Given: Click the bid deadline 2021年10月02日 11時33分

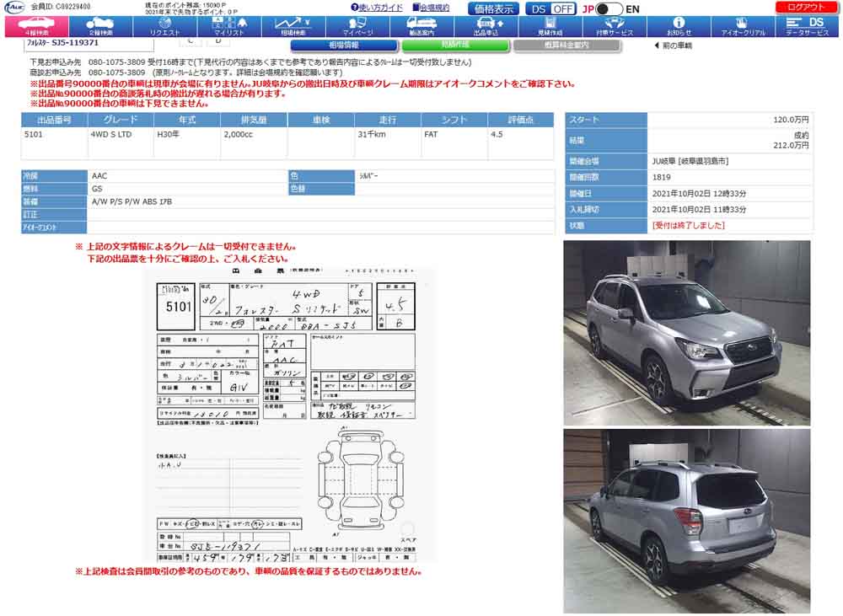Looking at the screenshot, I should click(699, 210).
